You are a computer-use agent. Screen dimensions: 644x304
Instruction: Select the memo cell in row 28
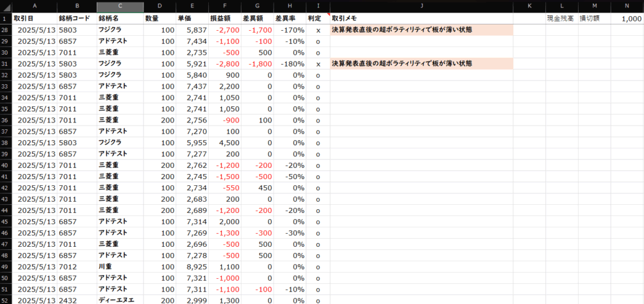tap(422, 30)
